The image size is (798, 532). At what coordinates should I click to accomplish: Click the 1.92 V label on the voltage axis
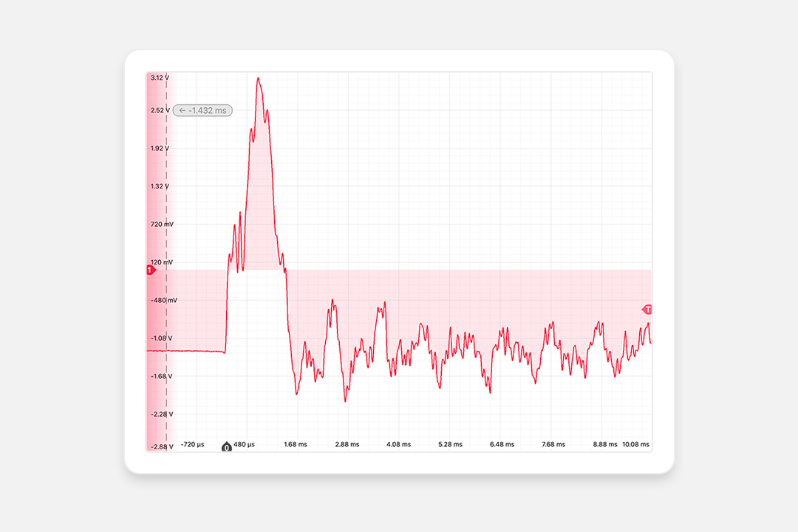point(160,149)
